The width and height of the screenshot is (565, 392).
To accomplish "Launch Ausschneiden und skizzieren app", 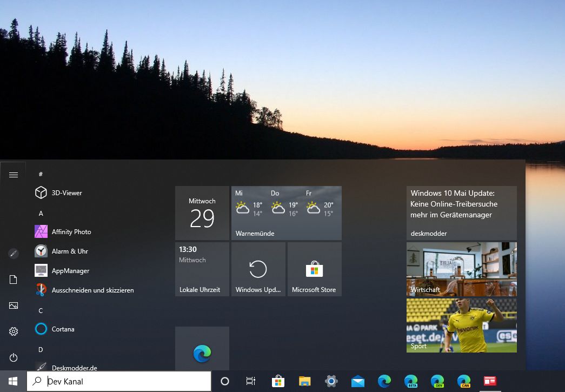I will click(x=84, y=290).
